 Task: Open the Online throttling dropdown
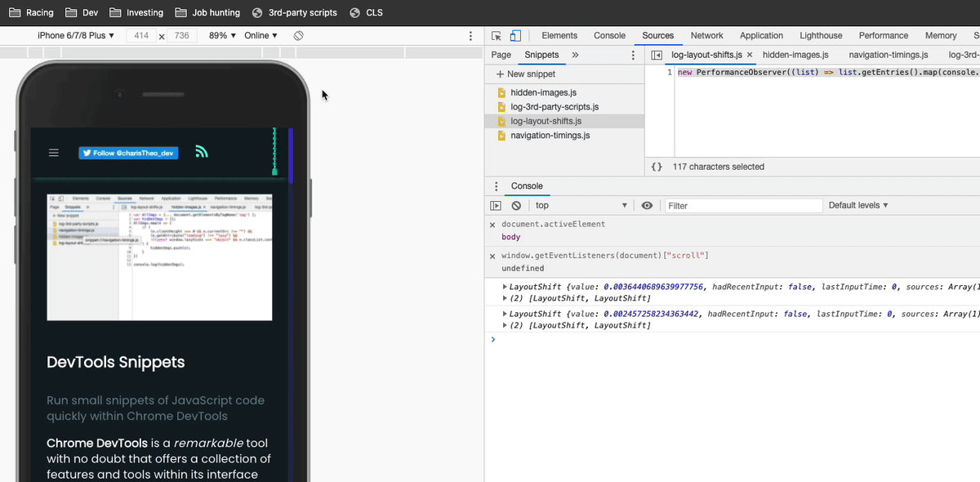(261, 36)
